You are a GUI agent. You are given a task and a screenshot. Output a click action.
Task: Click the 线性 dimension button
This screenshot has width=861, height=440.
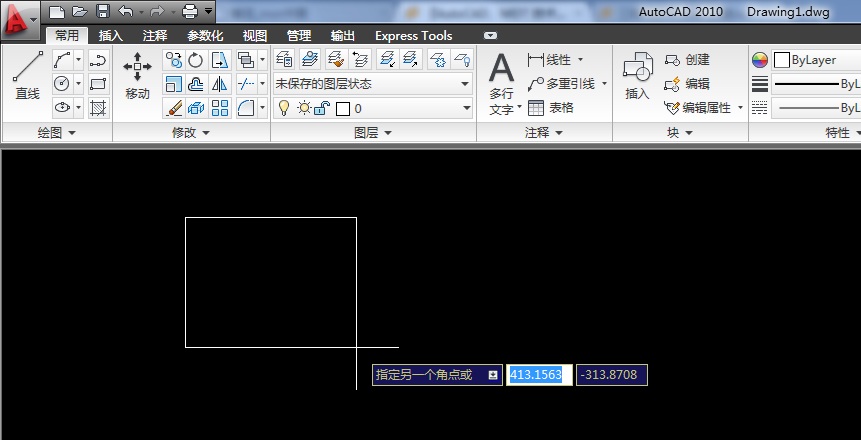pos(549,59)
